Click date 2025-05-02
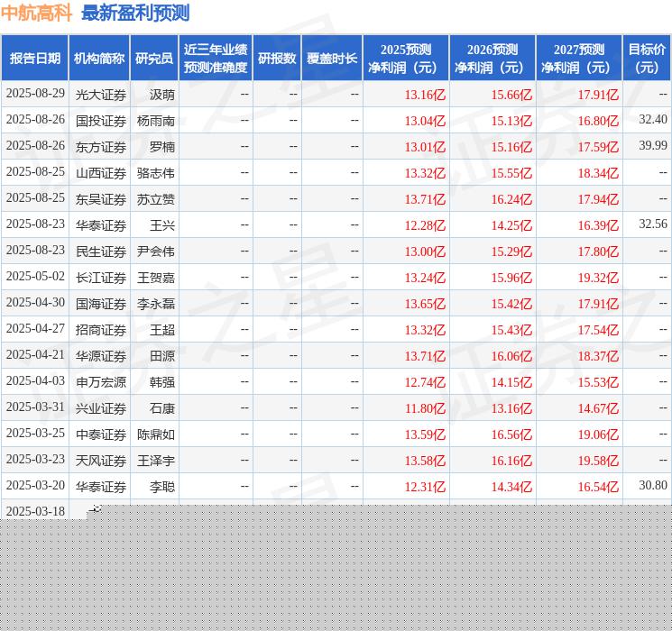Viewport: 672px width, 631px height. click(35, 277)
